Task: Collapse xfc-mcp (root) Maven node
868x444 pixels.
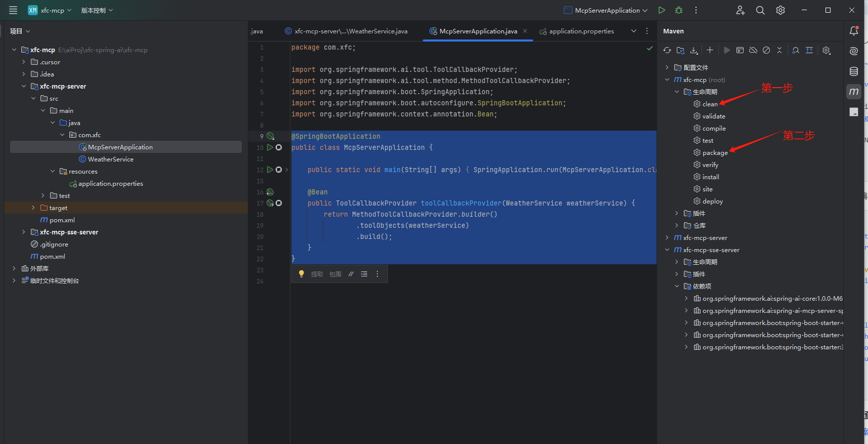Action: tap(667, 79)
